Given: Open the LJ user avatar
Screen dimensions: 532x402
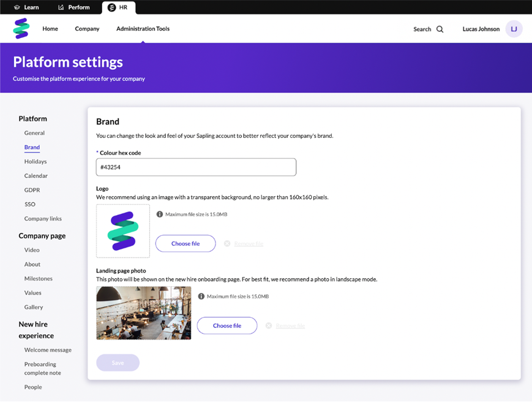Looking at the screenshot, I should (x=514, y=29).
